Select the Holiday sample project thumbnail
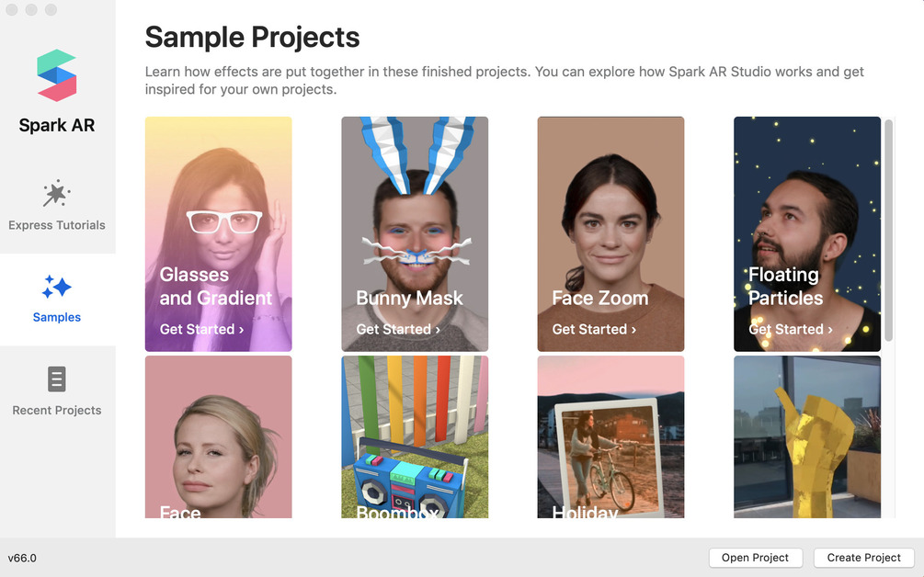924x577 pixels. (610, 436)
